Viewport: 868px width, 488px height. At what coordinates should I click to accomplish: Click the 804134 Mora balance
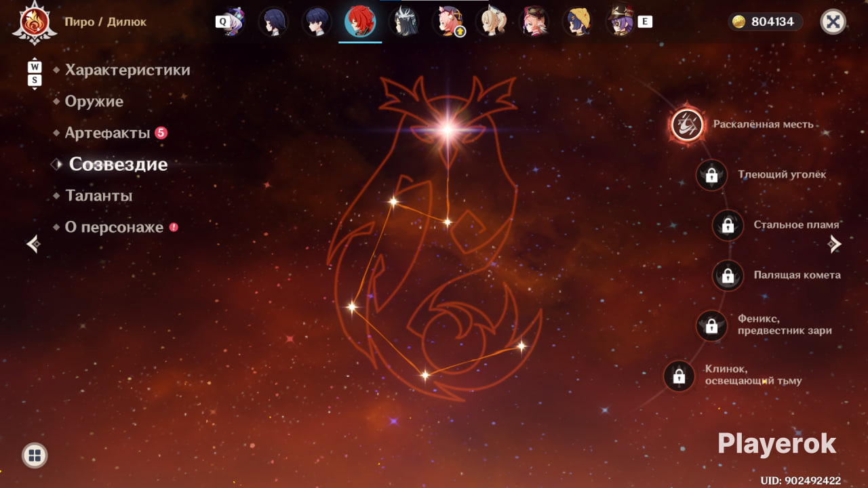[772, 22]
